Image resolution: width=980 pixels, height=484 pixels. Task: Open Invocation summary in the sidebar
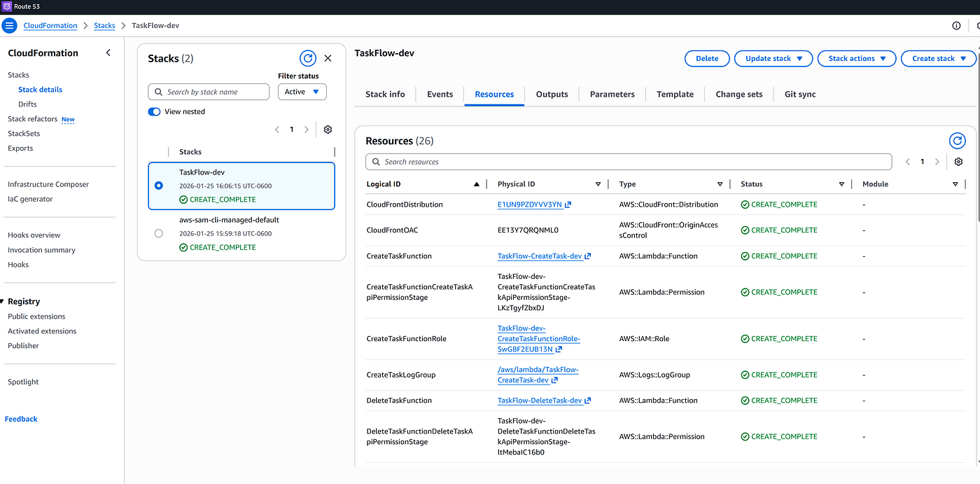tap(41, 250)
